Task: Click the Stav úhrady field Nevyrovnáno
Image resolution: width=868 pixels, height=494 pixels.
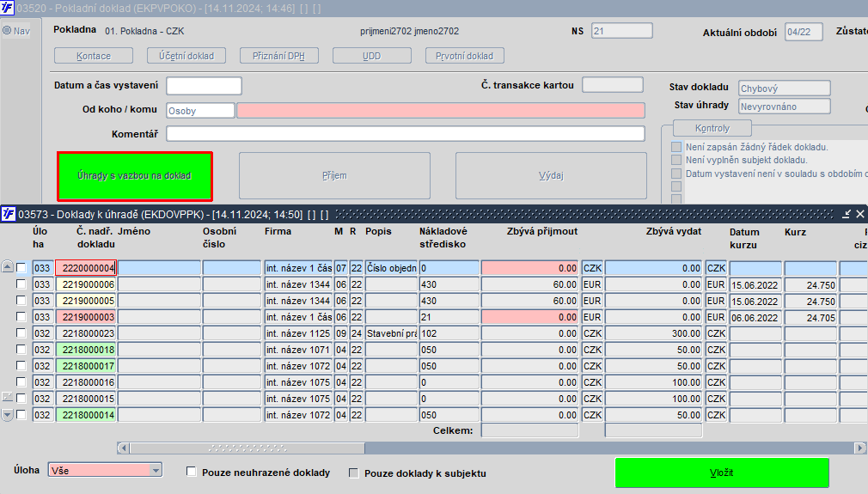Action: [785, 107]
